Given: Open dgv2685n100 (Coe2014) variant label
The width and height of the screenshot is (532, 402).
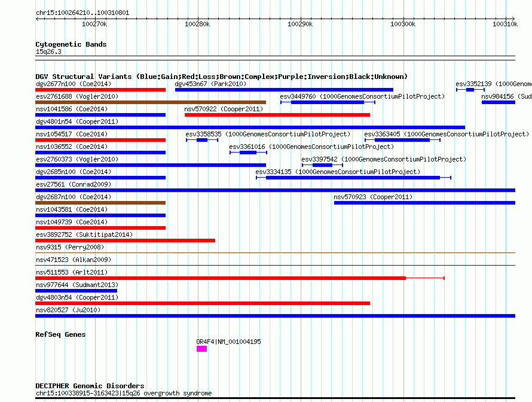Looking at the screenshot, I should [74, 172].
